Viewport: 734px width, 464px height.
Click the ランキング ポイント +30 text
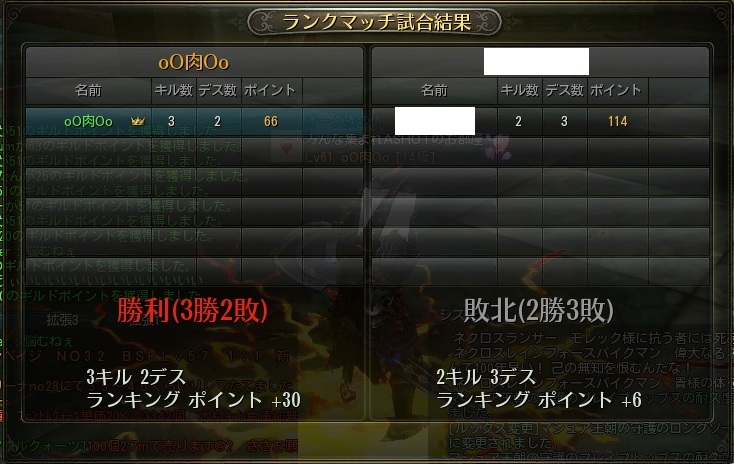click(193, 400)
